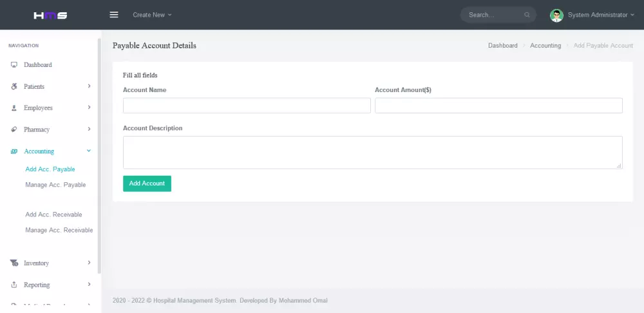Viewport: 644px width, 313px height.
Task: Click the textarea resize handle
Action: point(619,166)
